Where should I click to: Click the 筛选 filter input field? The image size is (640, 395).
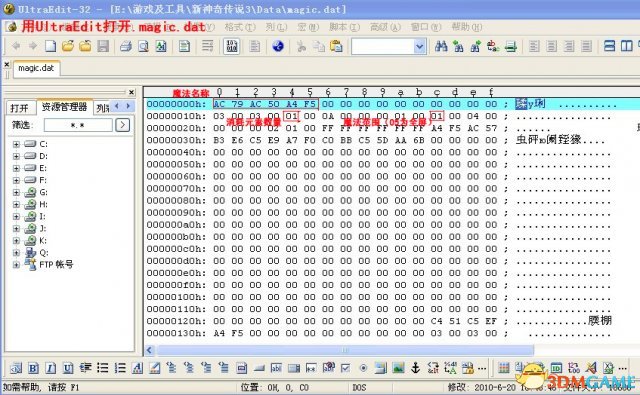click(x=78, y=125)
